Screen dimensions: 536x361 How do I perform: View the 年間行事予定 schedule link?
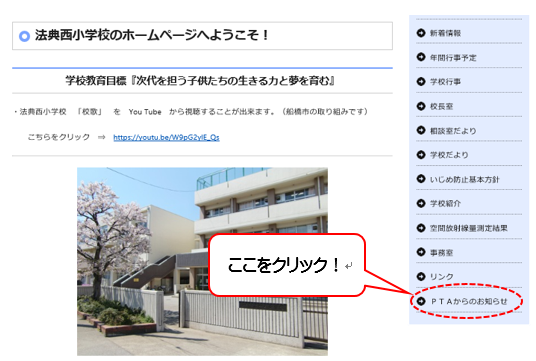453,58
